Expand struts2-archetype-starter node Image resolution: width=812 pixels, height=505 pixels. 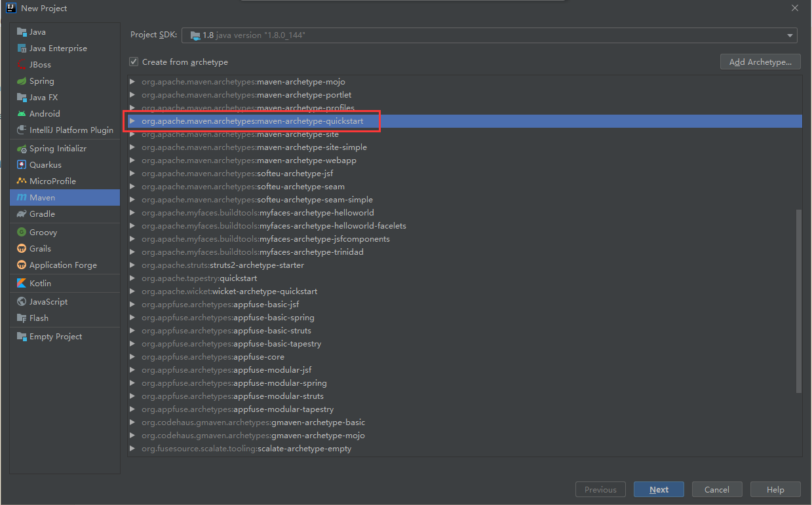pyautogui.click(x=132, y=265)
